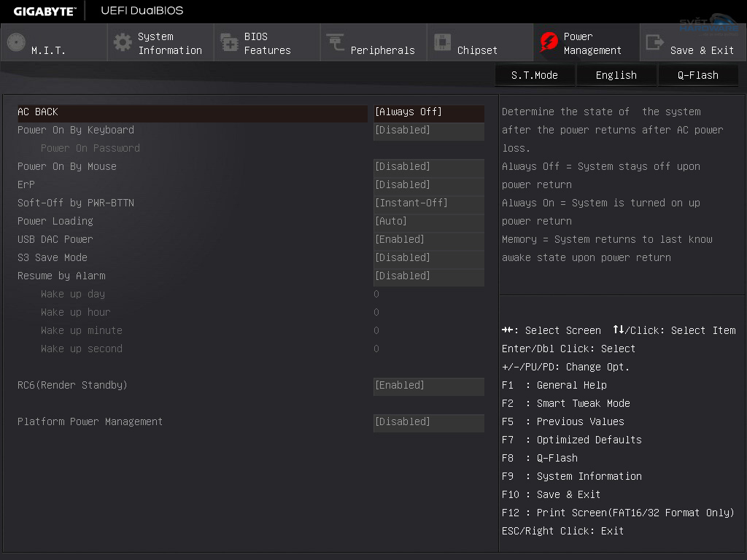Open the AC BACK Always Off dropdown

click(428, 112)
